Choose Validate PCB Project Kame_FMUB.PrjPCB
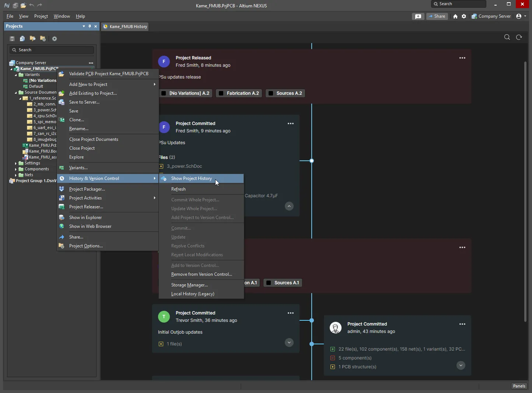 108,74
